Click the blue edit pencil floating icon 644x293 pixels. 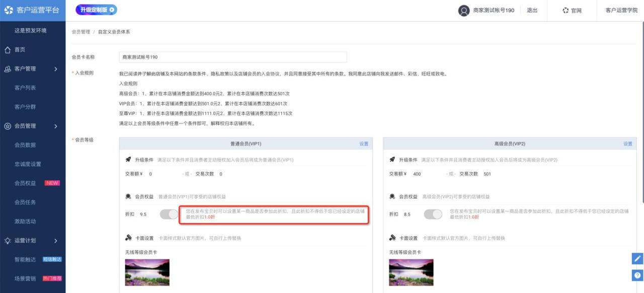637,259
